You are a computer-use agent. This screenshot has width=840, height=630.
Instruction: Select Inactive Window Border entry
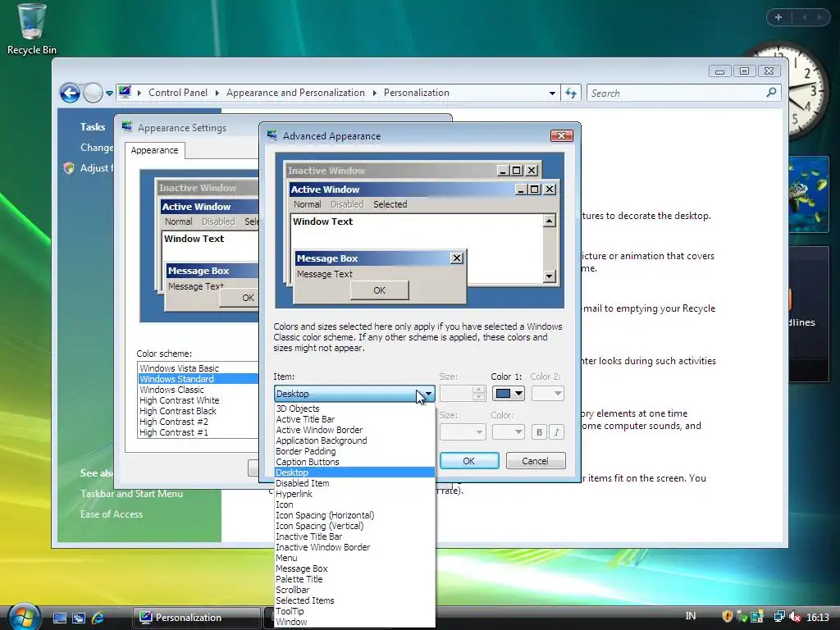coord(354,547)
